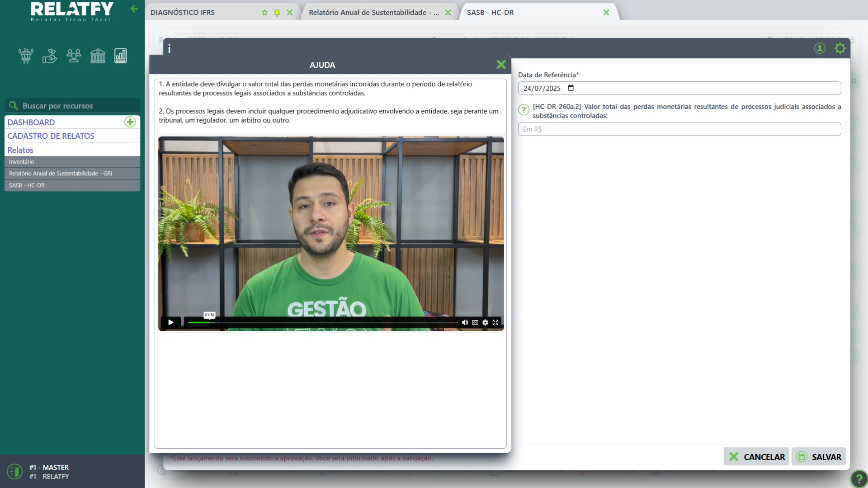Open the people group icon in sidebar
The image size is (868, 488).
(74, 56)
